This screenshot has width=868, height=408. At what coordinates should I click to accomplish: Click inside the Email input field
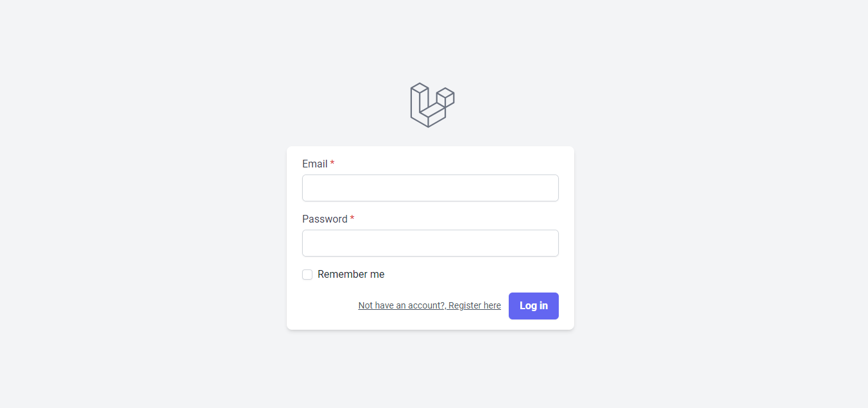(430, 188)
